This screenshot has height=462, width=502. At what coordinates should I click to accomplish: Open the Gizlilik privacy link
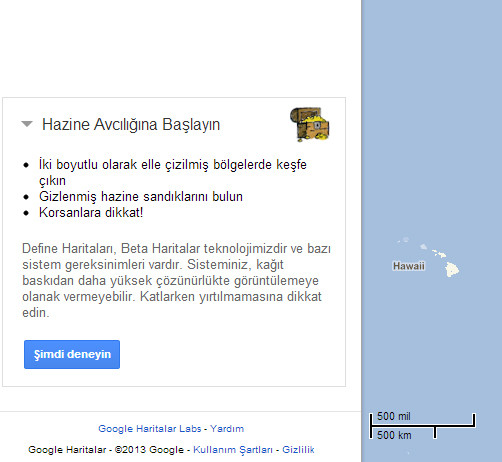[298, 450]
